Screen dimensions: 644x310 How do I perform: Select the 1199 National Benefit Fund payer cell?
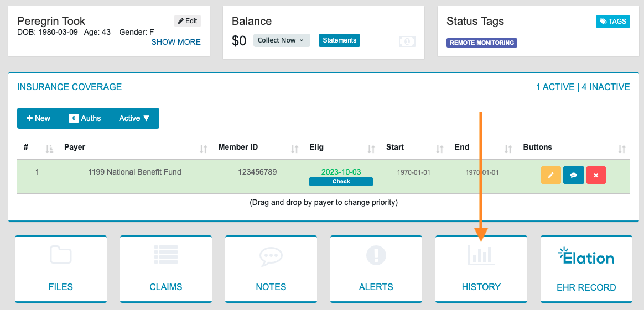134,172
